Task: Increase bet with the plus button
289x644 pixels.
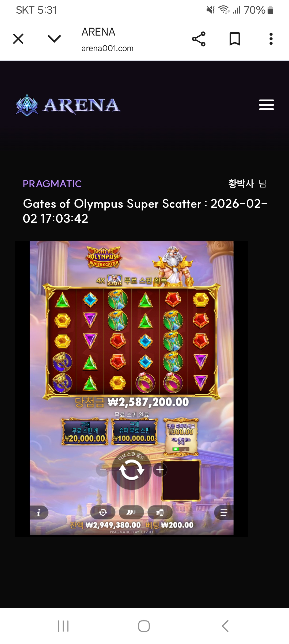Action: click(x=160, y=470)
